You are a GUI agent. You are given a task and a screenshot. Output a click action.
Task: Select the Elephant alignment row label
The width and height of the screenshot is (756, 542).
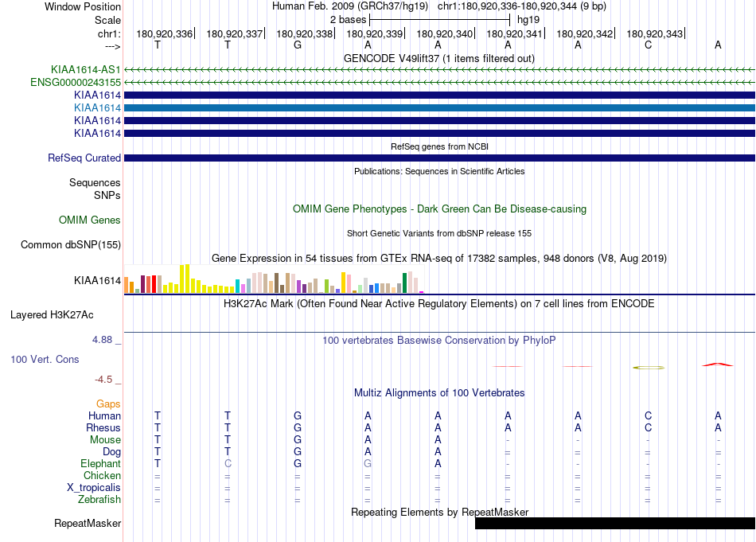click(101, 464)
